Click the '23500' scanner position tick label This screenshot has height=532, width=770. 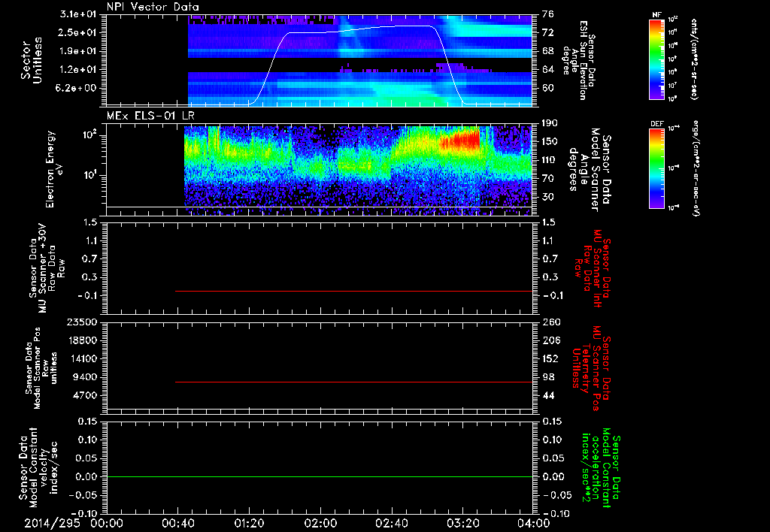point(81,322)
